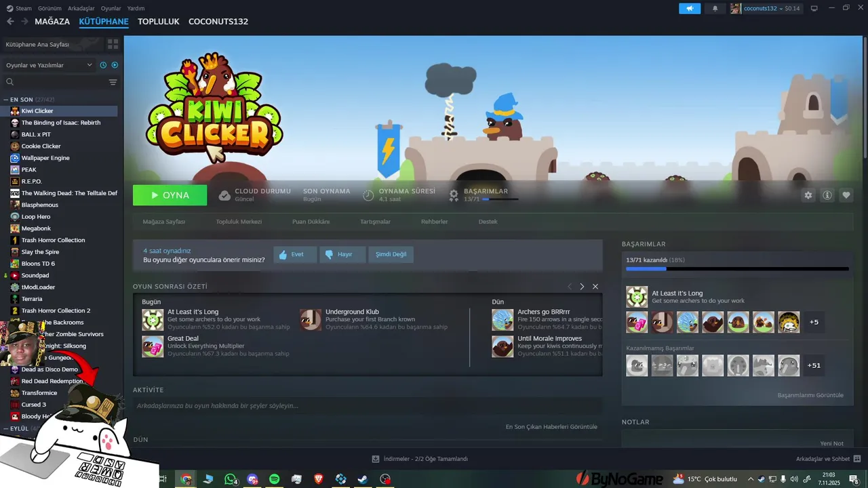Open the Arkadaşlar menu
Image resolution: width=868 pixels, height=488 pixels.
[x=81, y=8]
